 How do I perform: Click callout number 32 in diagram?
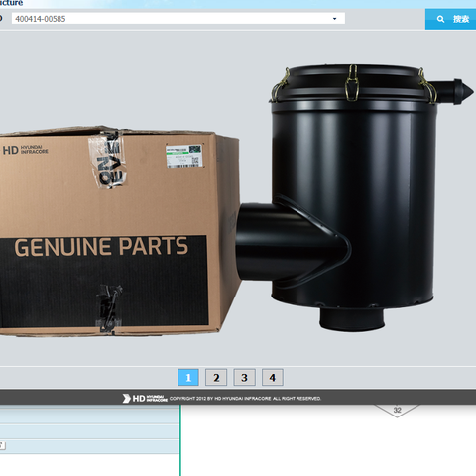397,410
